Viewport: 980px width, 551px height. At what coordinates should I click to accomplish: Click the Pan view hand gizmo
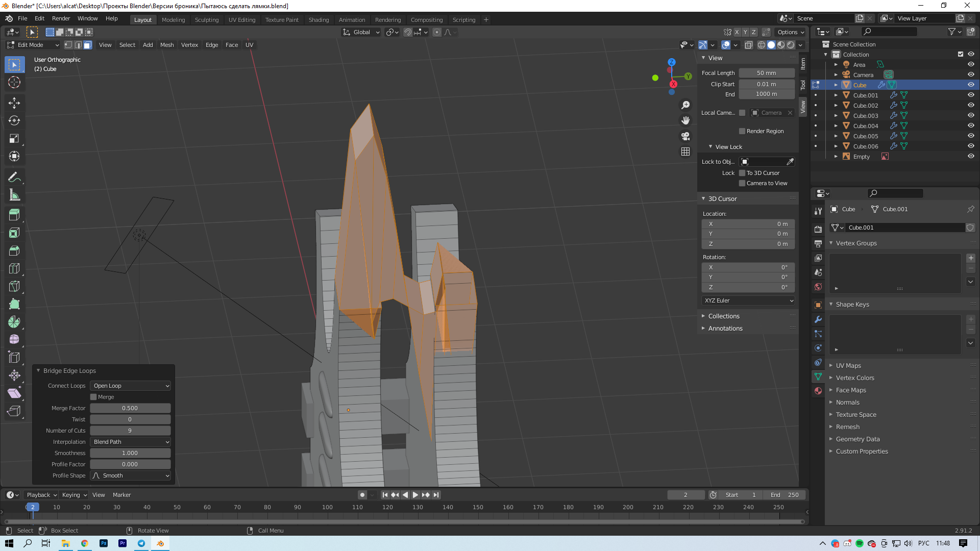[685, 120]
